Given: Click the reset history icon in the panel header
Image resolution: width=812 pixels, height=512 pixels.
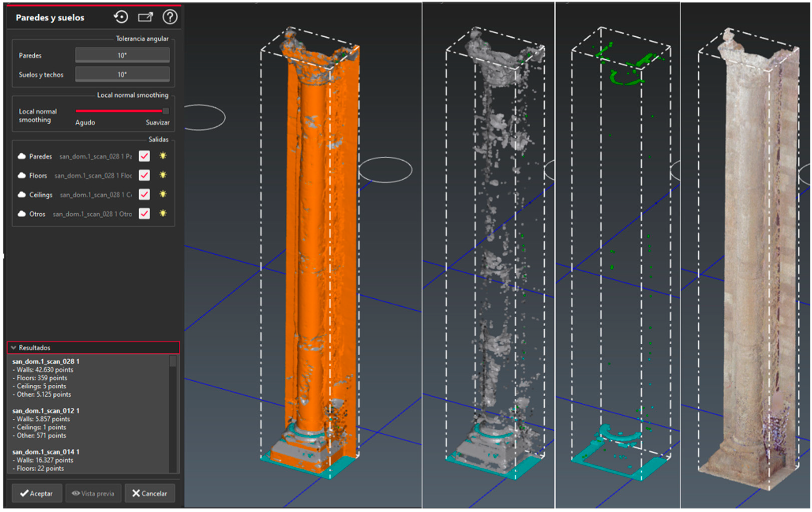Looking at the screenshot, I should click(x=121, y=17).
